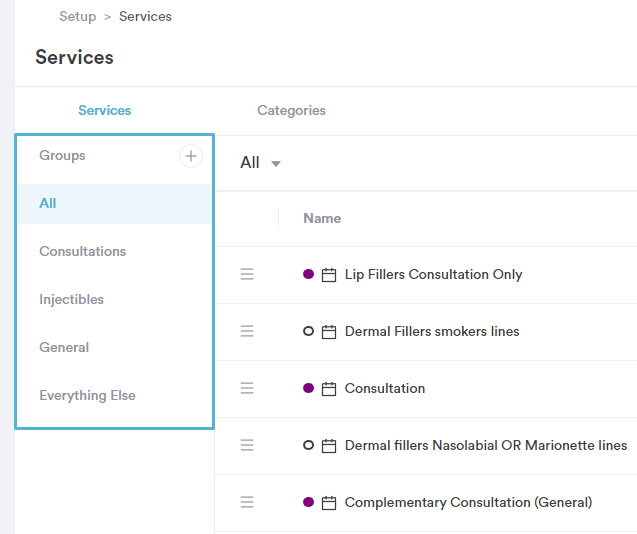Image resolution: width=637 pixels, height=534 pixels.
Task: Select the Services tab
Action: click(x=104, y=111)
